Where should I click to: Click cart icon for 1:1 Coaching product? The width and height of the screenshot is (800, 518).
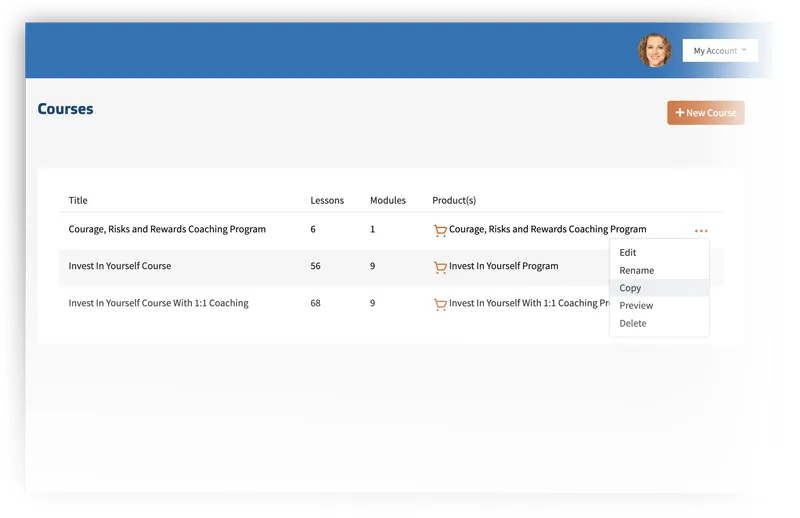point(440,304)
